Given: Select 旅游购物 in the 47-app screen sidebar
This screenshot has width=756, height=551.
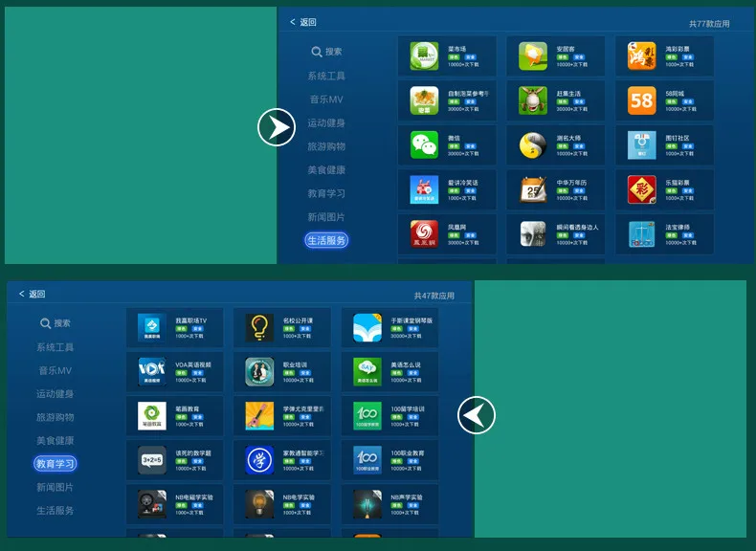Looking at the screenshot, I should pos(55,417).
